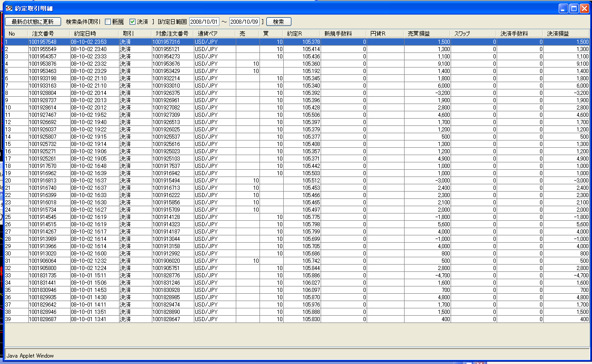Click execution rate 105.453
The image size is (592, 364).
click(x=302, y=188)
